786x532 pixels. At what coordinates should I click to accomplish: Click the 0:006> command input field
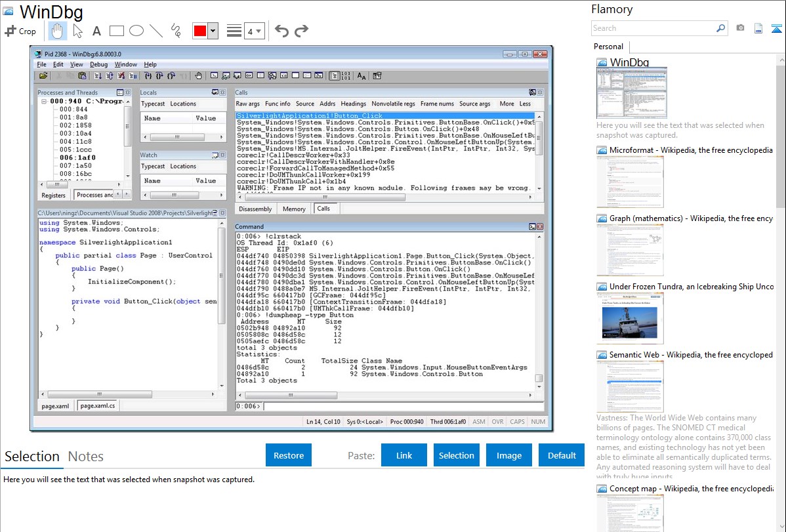click(403, 406)
